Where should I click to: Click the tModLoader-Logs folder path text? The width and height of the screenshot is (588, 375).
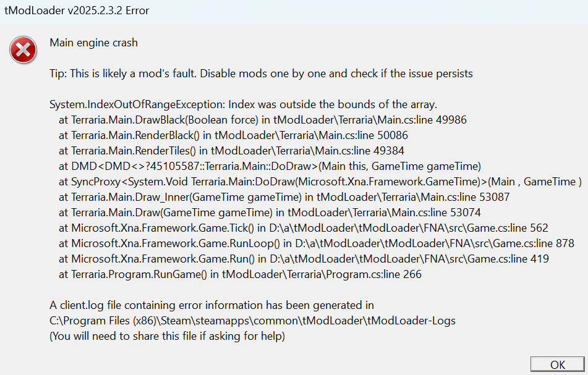point(252,321)
